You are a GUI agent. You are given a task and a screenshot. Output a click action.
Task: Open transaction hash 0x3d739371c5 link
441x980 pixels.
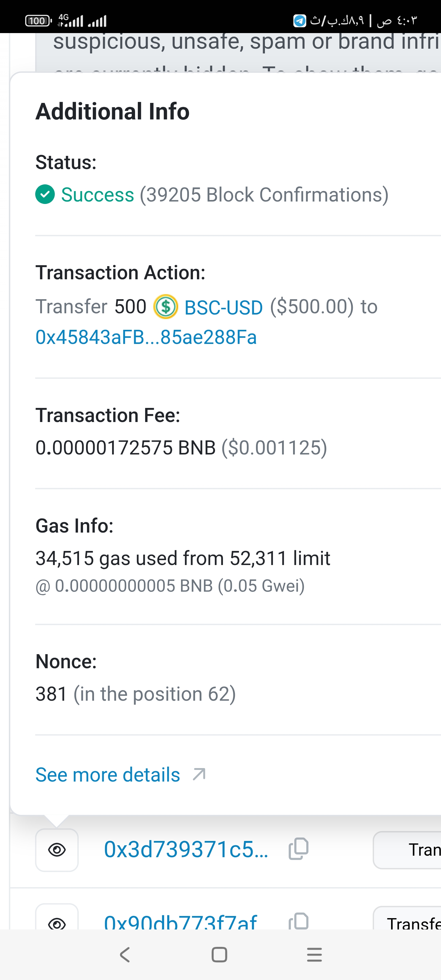point(186,850)
